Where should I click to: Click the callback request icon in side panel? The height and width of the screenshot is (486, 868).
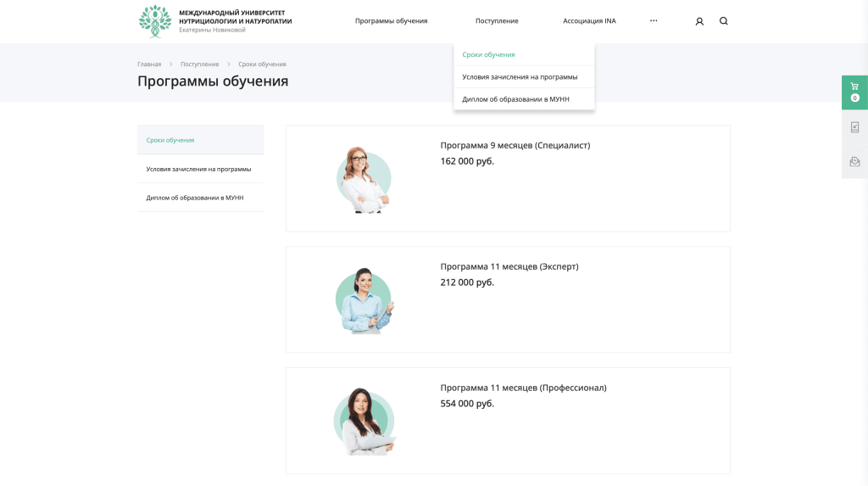pyautogui.click(x=854, y=127)
